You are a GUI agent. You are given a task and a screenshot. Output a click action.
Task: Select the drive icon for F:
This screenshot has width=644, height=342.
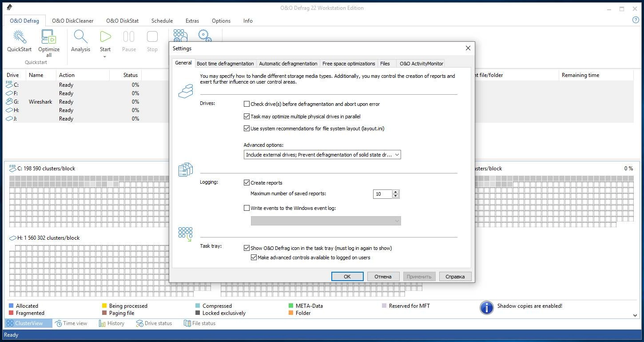click(9, 93)
